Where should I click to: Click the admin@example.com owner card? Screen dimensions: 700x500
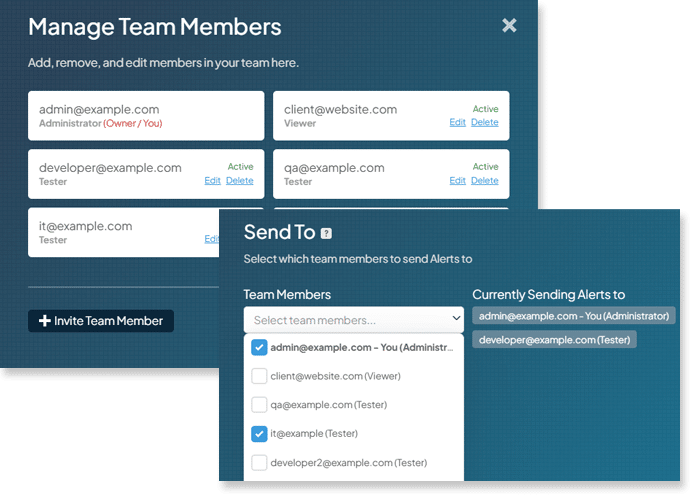(146, 116)
